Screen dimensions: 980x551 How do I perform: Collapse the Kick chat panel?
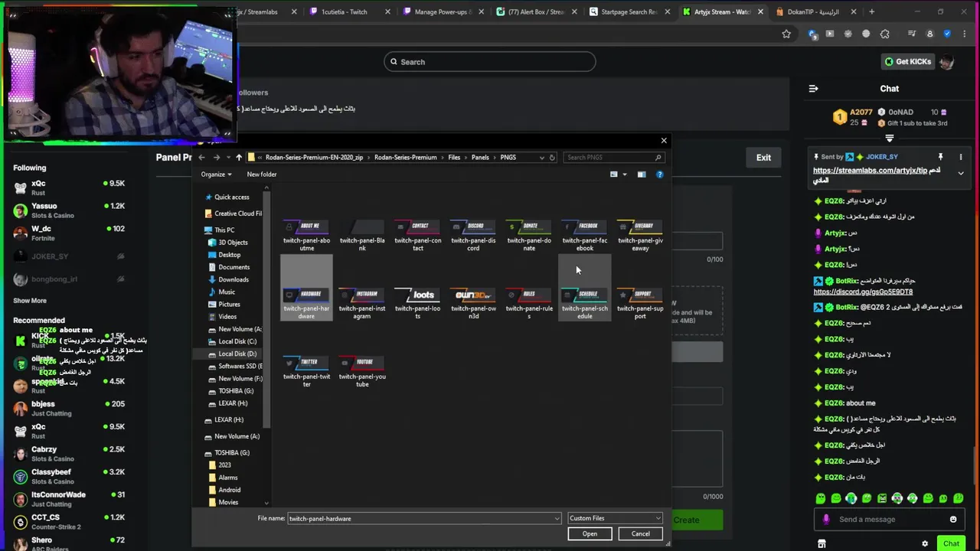814,89
